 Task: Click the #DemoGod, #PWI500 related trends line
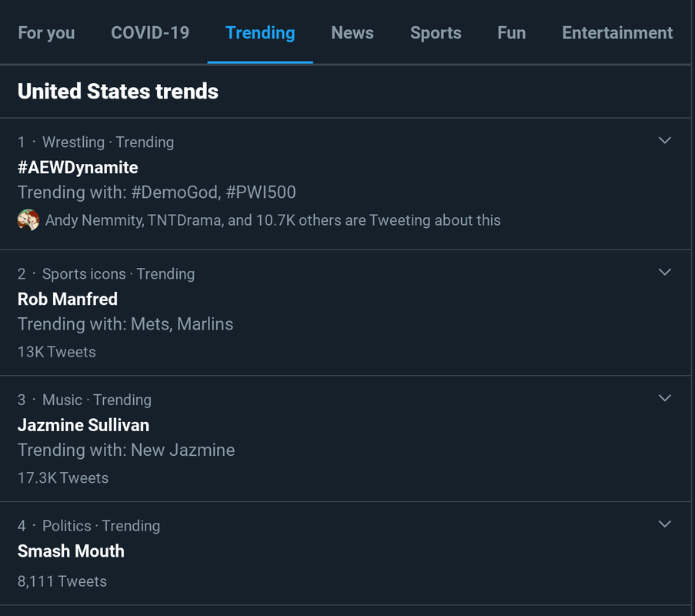pos(157,192)
